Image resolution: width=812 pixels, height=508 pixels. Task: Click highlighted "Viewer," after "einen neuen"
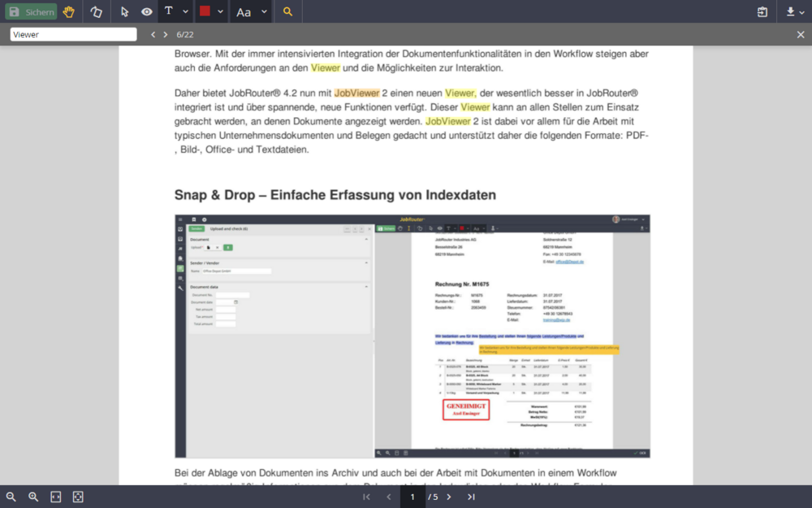coord(460,93)
